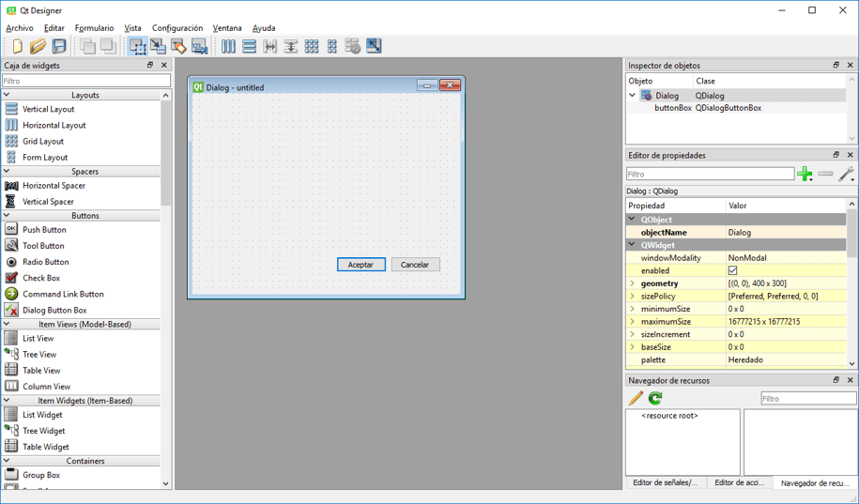Select the Table Widget entry
The height and width of the screenshot is (504, 859).
click(46, 447)
